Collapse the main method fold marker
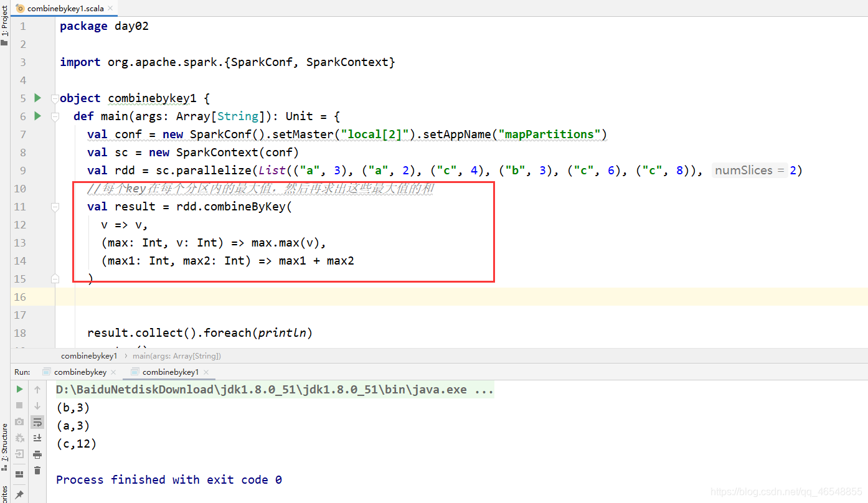Viewport: 868px width, 503px height. pos(55,116)
